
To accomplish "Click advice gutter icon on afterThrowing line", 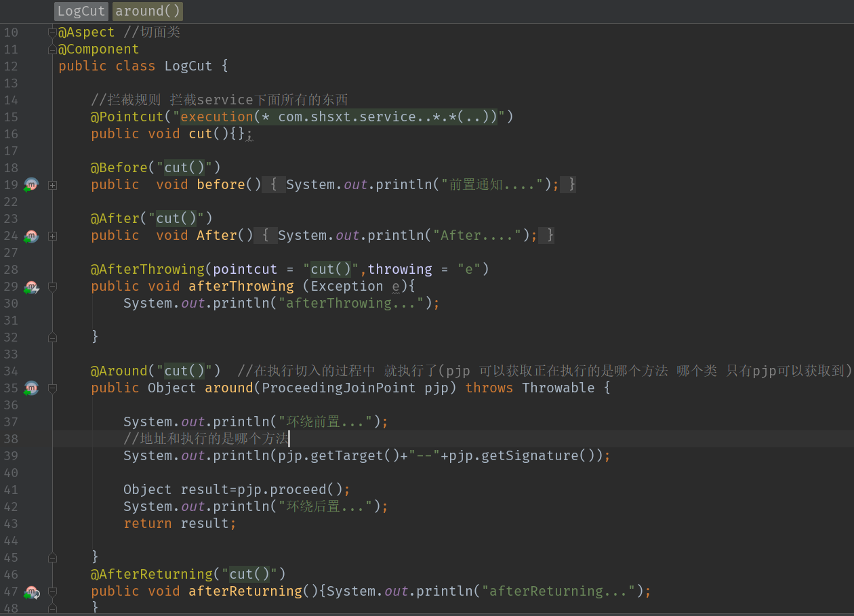I will 31,287.
